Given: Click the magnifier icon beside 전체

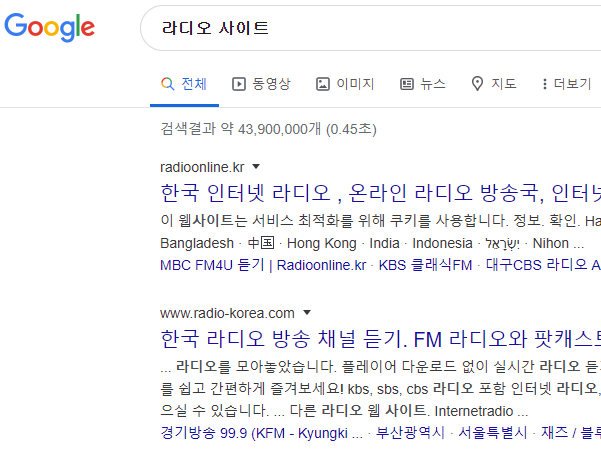Looking at the screenshot, I should (167, 84).
